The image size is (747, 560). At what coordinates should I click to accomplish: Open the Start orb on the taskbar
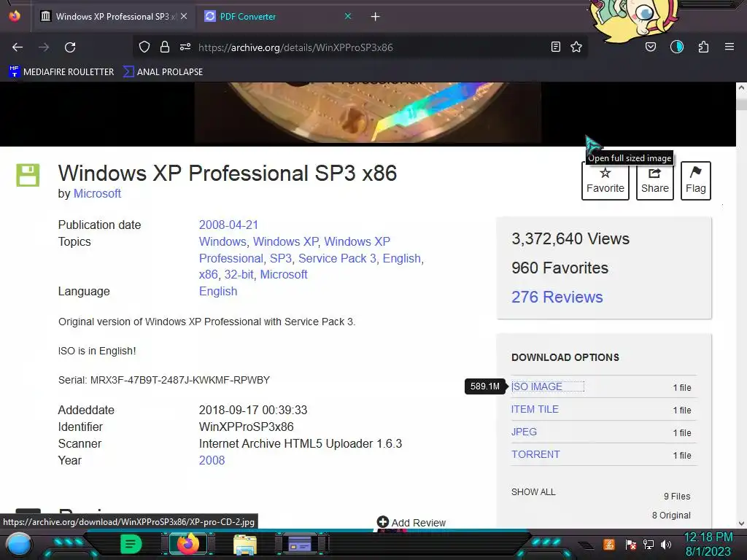[20, 544]
